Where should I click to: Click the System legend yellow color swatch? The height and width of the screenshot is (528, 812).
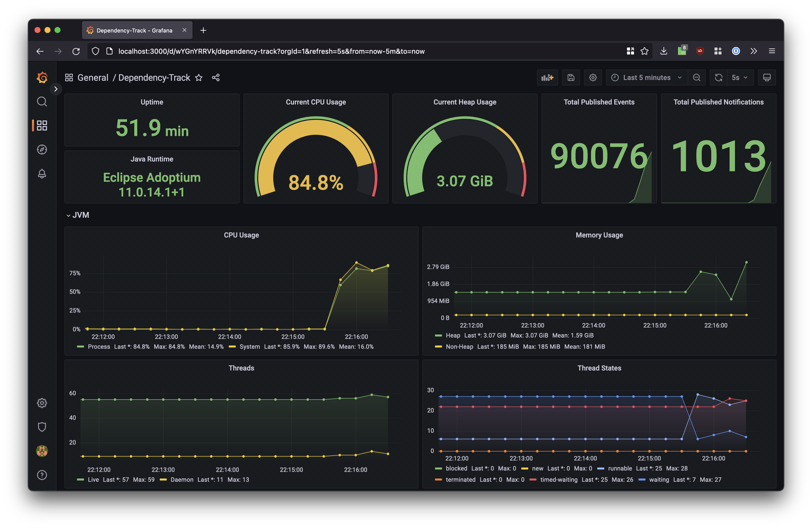tap(232, 346)
